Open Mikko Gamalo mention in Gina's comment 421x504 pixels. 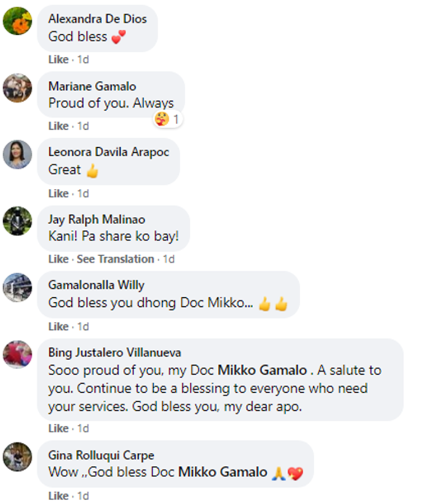coord(222,472)
